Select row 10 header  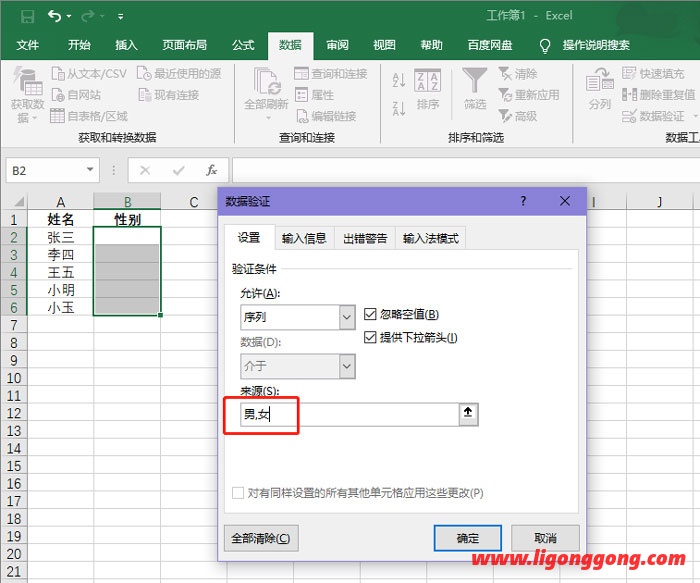(14, 378)
